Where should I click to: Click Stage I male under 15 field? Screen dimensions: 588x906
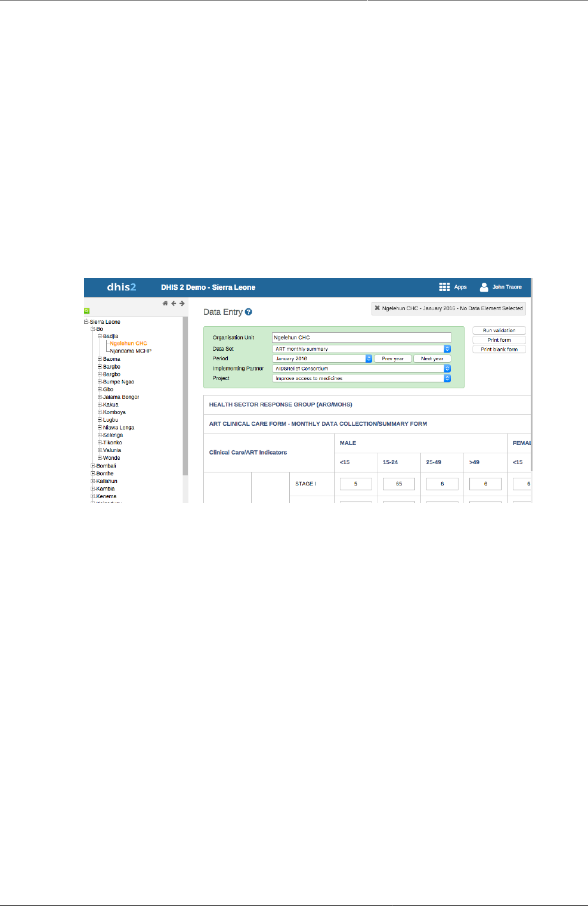[x=356, y=484]
